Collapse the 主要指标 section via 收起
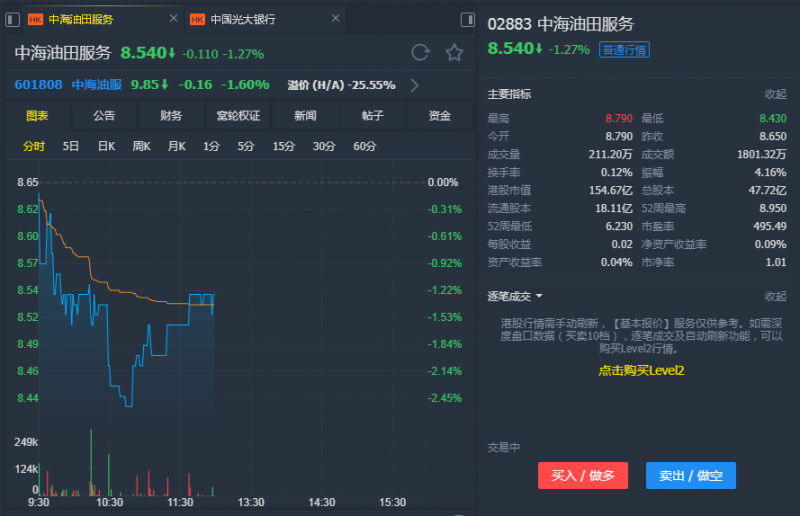Image resolution: width=800 pixels, height=516 pixels. 775,94
